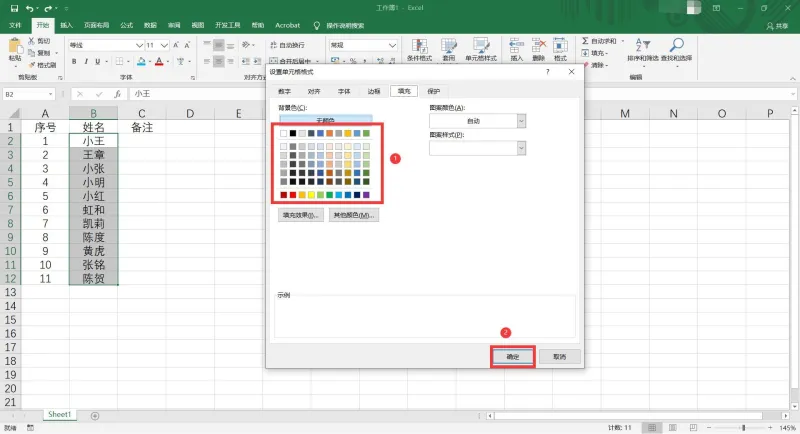Open the Insert (插入) ribbon tab
The height and width of the screenshot is (434, 800).
(66, 25)
